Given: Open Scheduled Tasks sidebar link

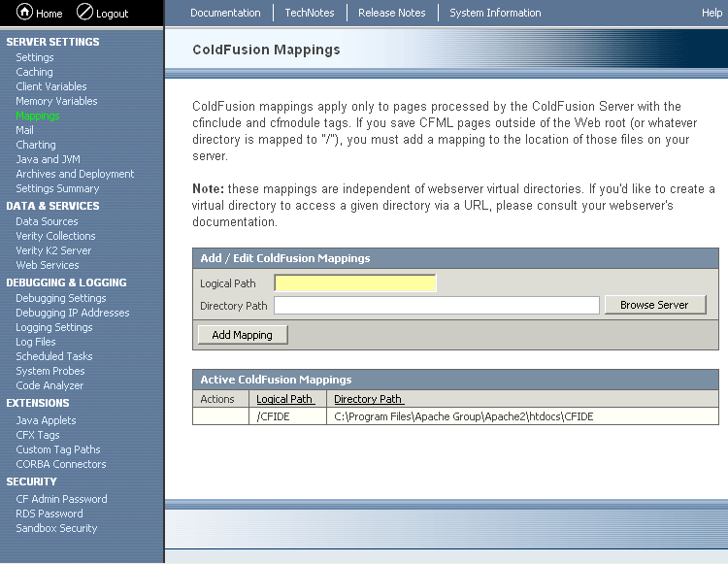Looking at the screenshot, I should coord(53,356).
